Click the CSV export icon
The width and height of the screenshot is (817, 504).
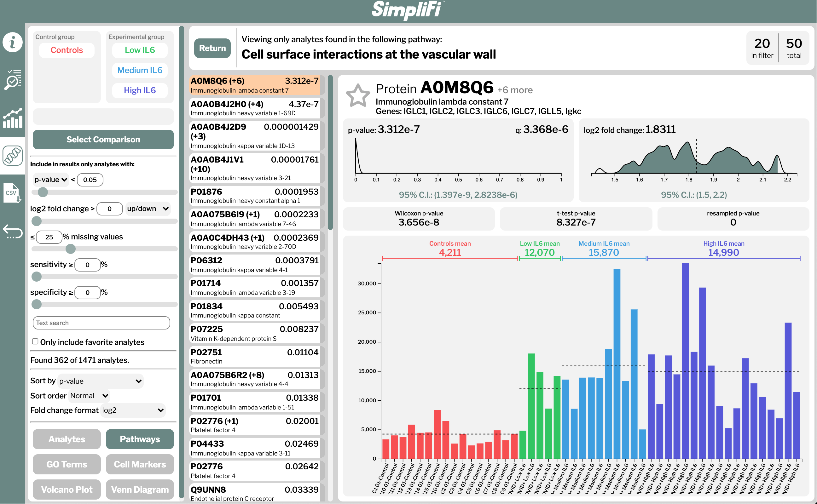[x=12, y=193]
